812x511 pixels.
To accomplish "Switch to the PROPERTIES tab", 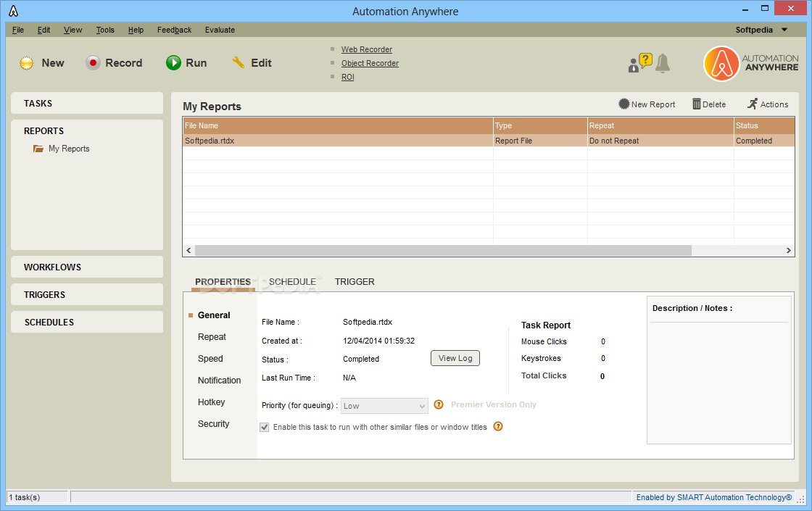I will 223,282.
